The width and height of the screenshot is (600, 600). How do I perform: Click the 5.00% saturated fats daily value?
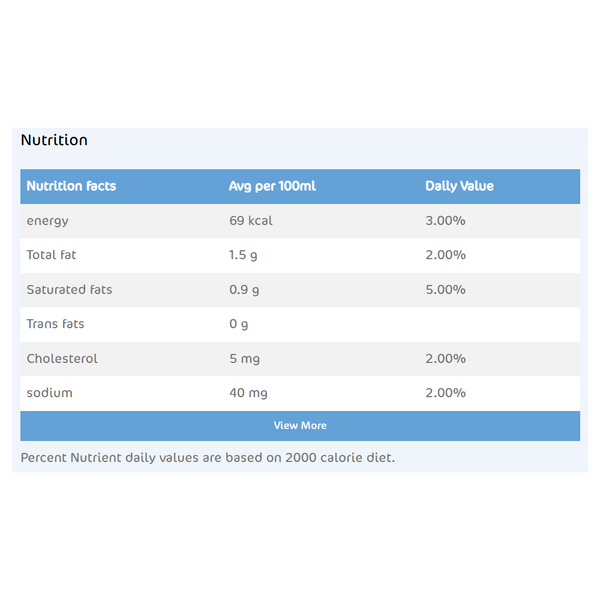pos(445,290)
